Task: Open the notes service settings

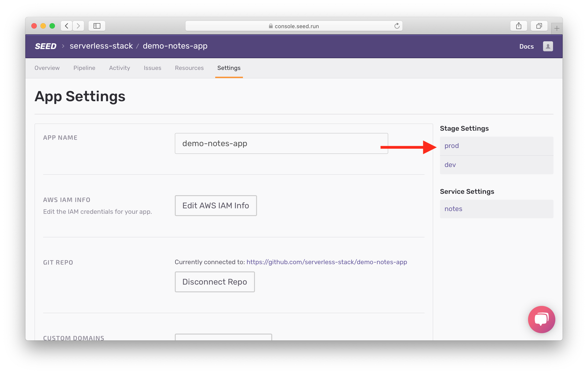Action: [453, 209]
